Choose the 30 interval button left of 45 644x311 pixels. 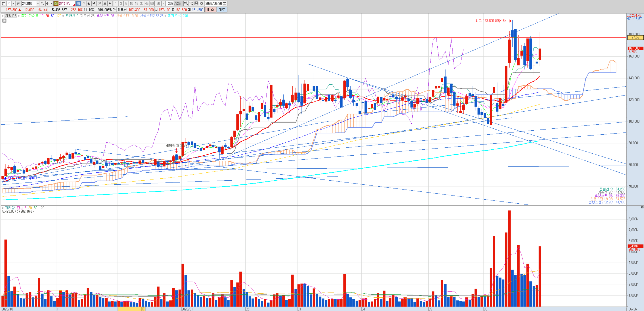[x=142, y=3]
